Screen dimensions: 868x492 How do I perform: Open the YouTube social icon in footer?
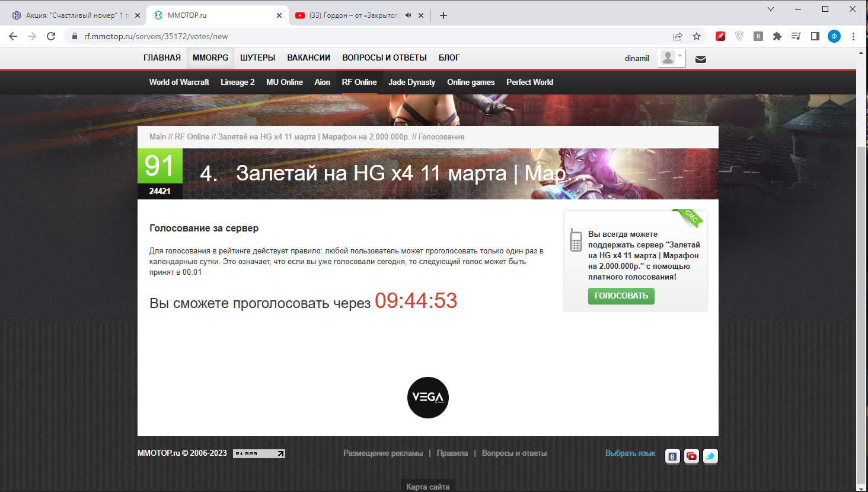pyautogui.click(x=691, y=456)
